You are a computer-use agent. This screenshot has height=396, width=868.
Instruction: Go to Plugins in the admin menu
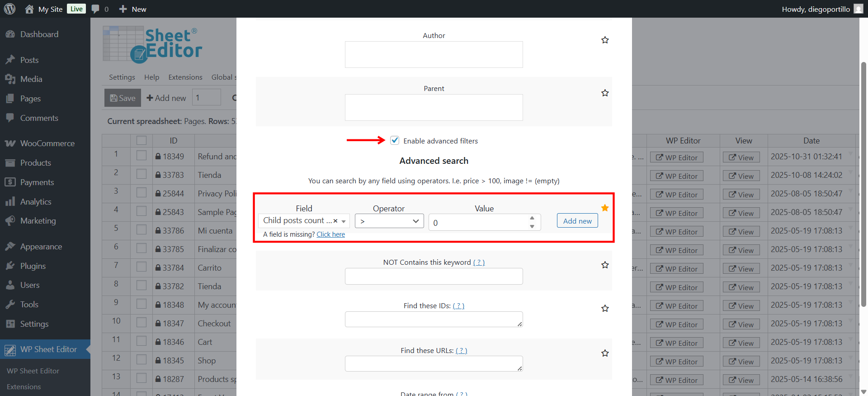(33, 266)
